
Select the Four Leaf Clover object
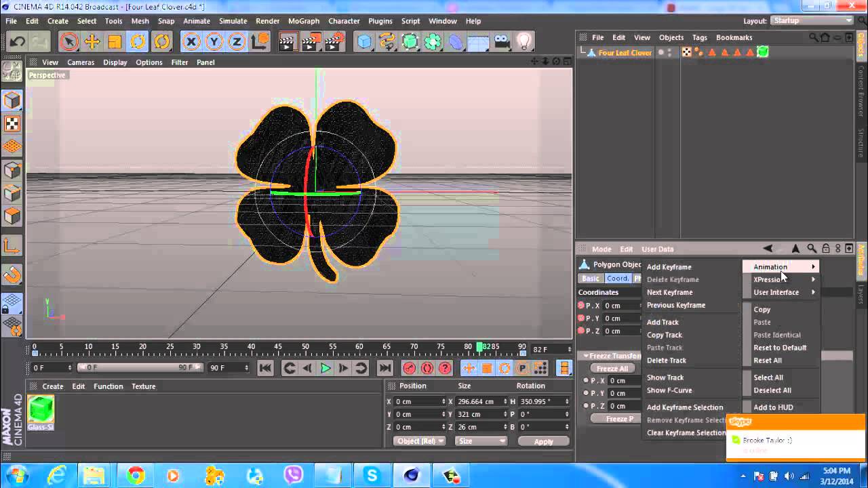point(625,53)
